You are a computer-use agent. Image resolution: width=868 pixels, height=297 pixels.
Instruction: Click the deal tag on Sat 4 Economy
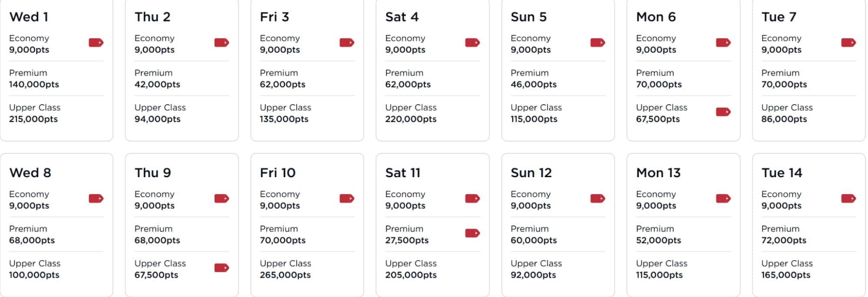(473, 43)
